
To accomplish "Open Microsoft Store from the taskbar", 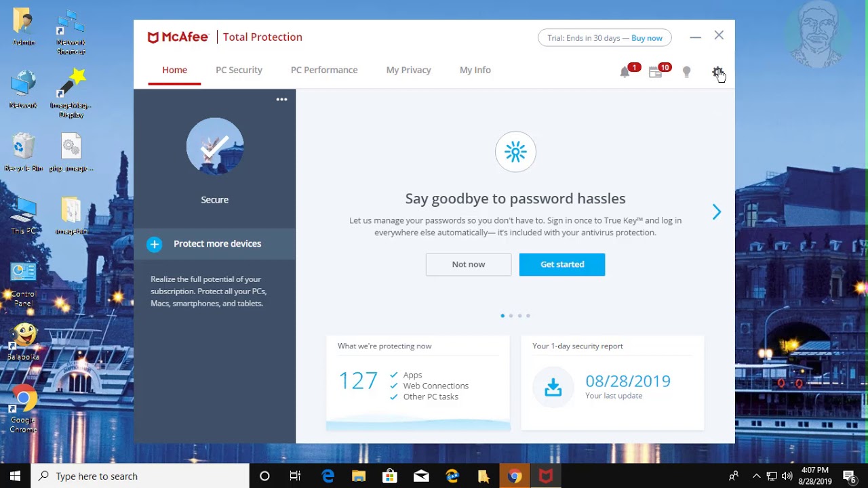I will click(x=390, y=476).
